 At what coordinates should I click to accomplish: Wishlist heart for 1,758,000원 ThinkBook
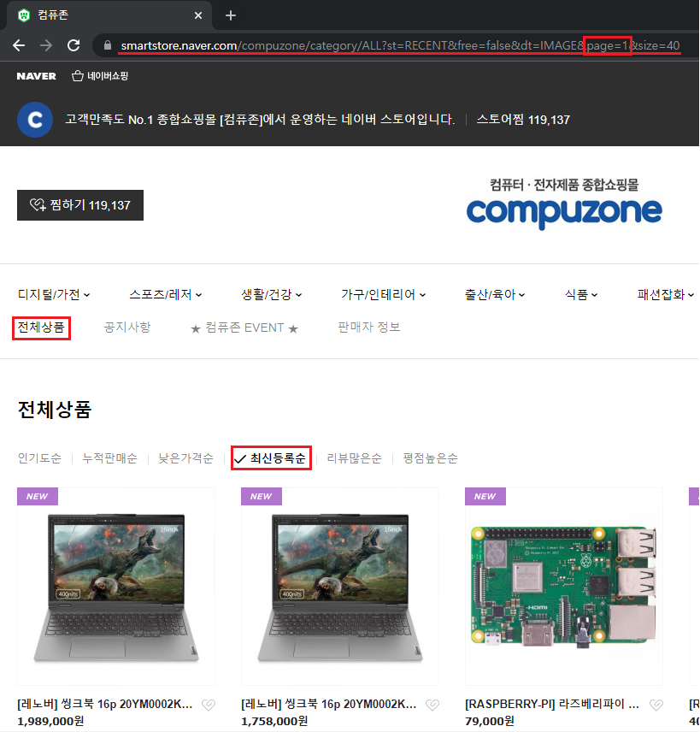pyautogui.click(x=432, y=705)
